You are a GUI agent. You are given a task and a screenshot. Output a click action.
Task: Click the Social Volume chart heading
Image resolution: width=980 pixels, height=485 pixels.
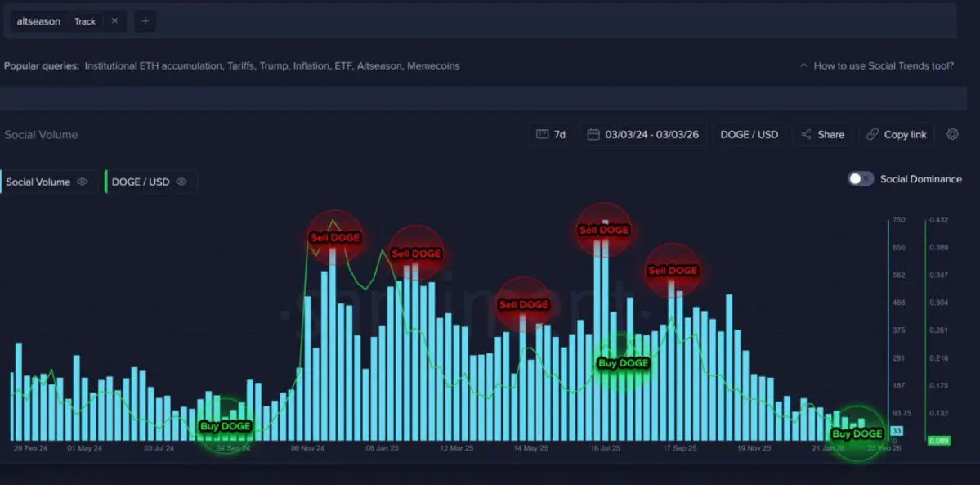(41, 135)
